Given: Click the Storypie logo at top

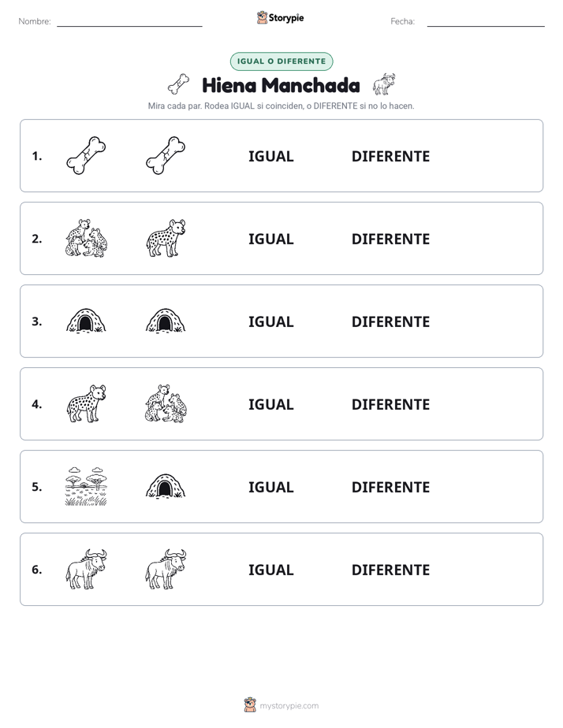Looking at the screenshot, I should (280, 17).
